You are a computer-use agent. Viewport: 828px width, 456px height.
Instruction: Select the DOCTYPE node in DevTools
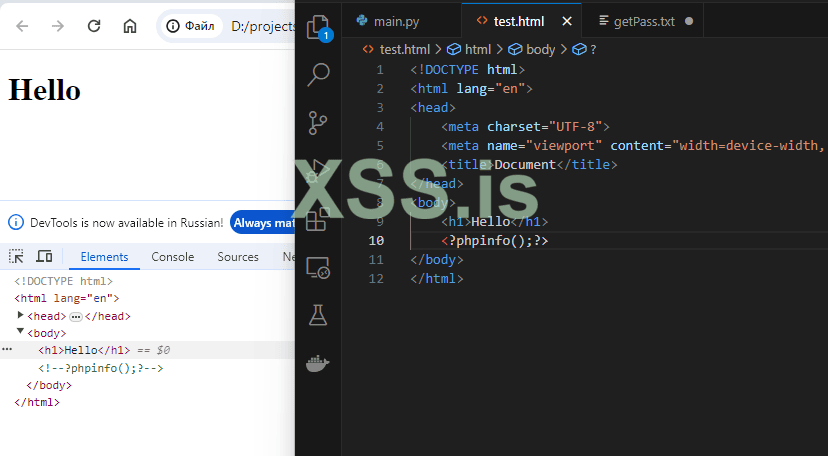(63, 281)
